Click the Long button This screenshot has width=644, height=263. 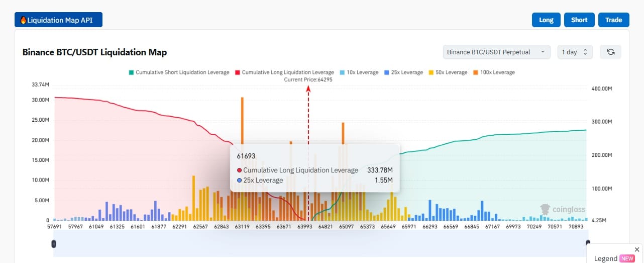coord(546,20)
